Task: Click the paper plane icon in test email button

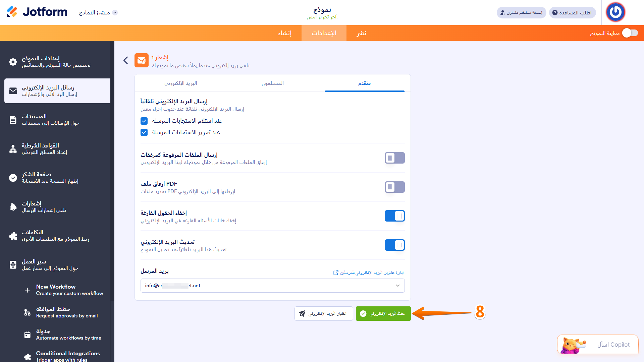Action: click(x=302, y=313)
